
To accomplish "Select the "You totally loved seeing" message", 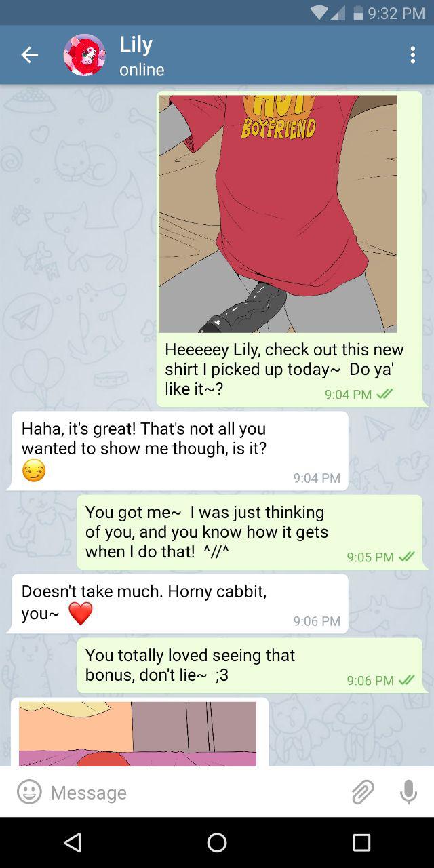I will [x=249, y=665].
